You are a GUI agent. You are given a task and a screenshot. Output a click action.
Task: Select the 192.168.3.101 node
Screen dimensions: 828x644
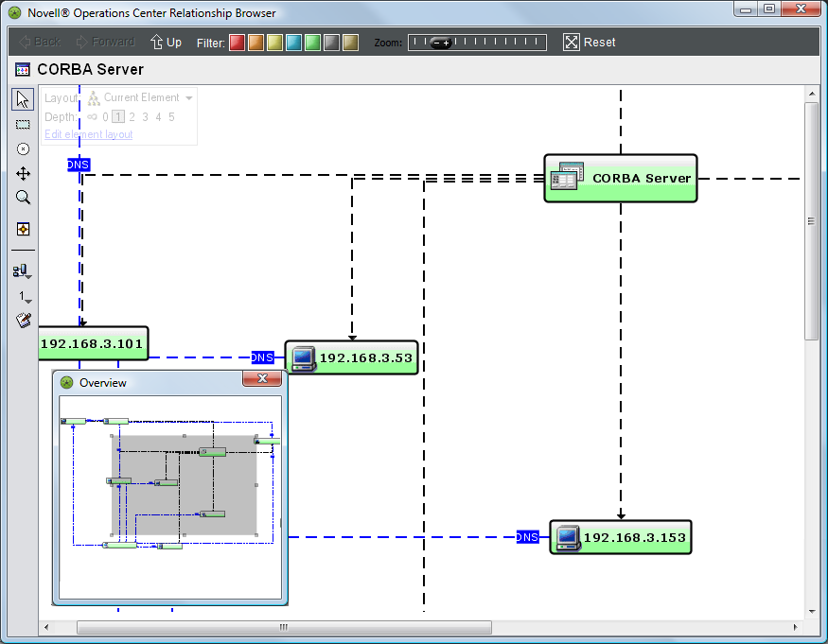93,343
